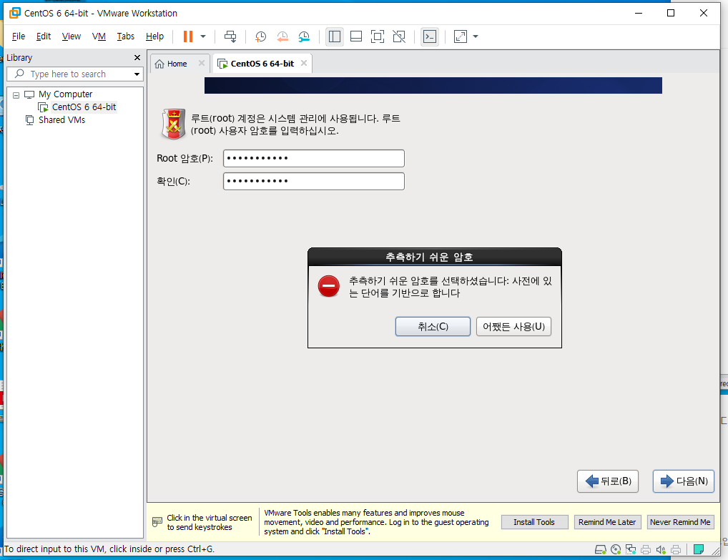Open the stretch guest dropdown arrow
728x560 pixels.
476,36
